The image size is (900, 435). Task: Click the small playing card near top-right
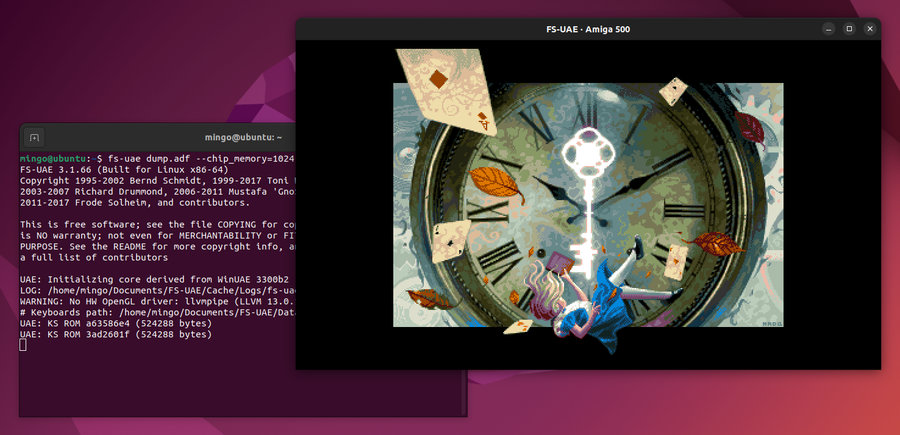[x=675, y=93]
